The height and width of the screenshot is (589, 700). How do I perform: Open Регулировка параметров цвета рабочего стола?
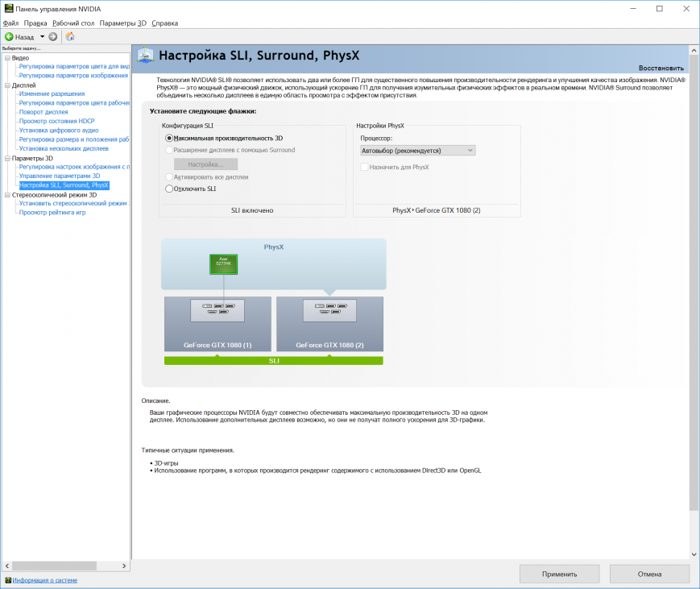74,102
